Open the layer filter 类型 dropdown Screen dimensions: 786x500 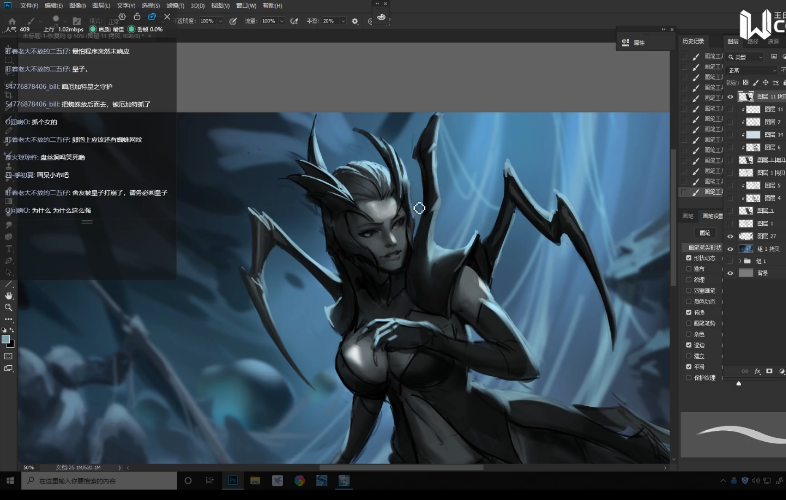[745, 57]
